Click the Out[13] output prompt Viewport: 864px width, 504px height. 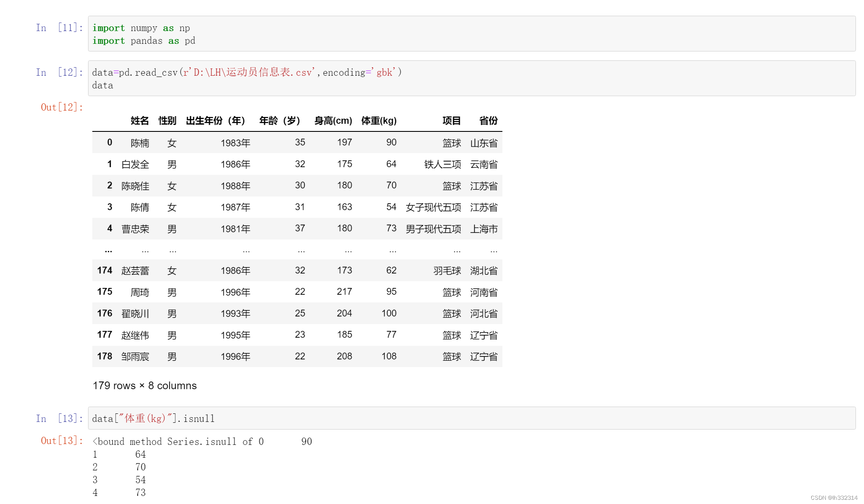tap(62, 441)
